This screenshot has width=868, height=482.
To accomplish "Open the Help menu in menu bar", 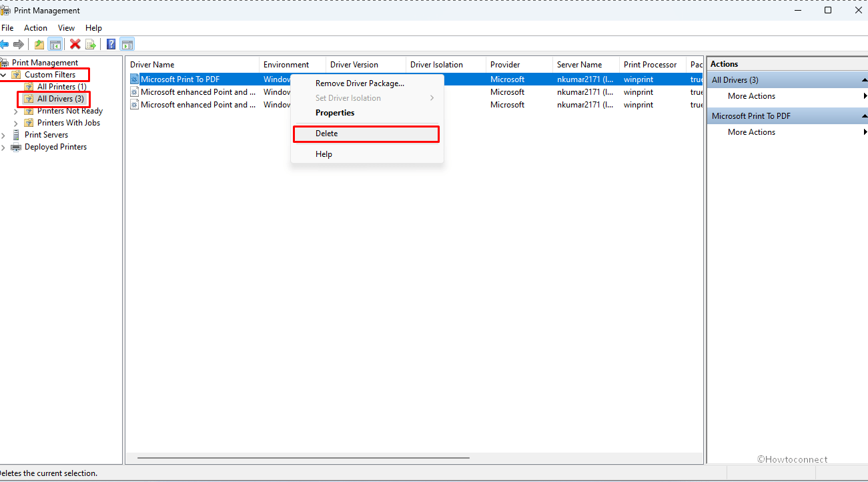I will pyautogui.click(x=93, y=28).
